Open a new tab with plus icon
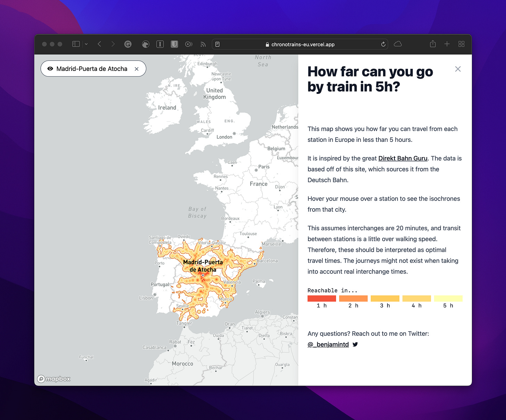Screen dimensions: 506x420 [x=447, y=44]
